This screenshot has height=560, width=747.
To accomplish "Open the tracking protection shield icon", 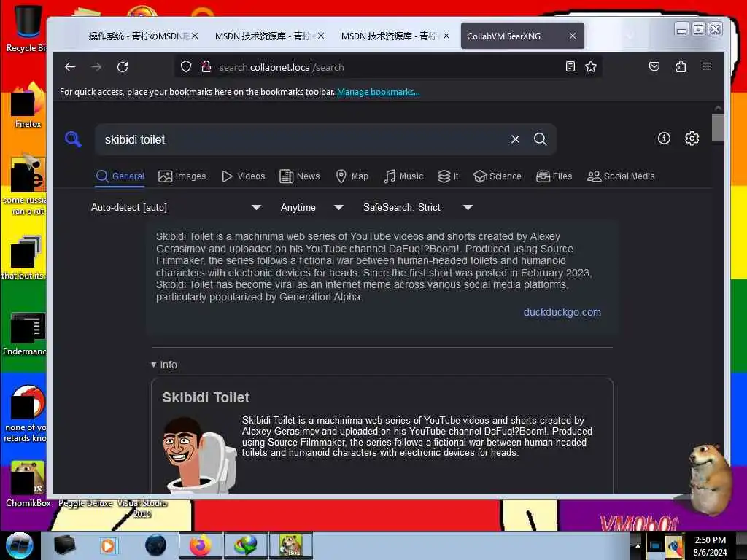I will (186, 67).
